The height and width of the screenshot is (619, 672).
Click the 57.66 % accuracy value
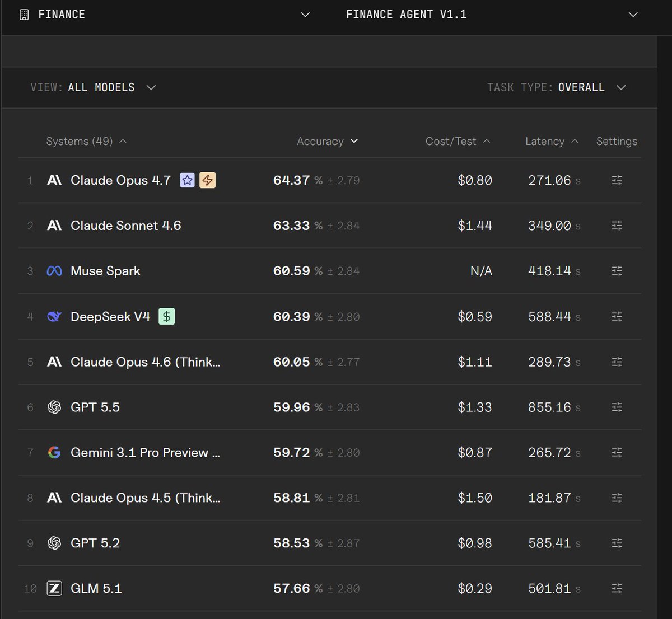pyautogui.click(x=298, y=588)
